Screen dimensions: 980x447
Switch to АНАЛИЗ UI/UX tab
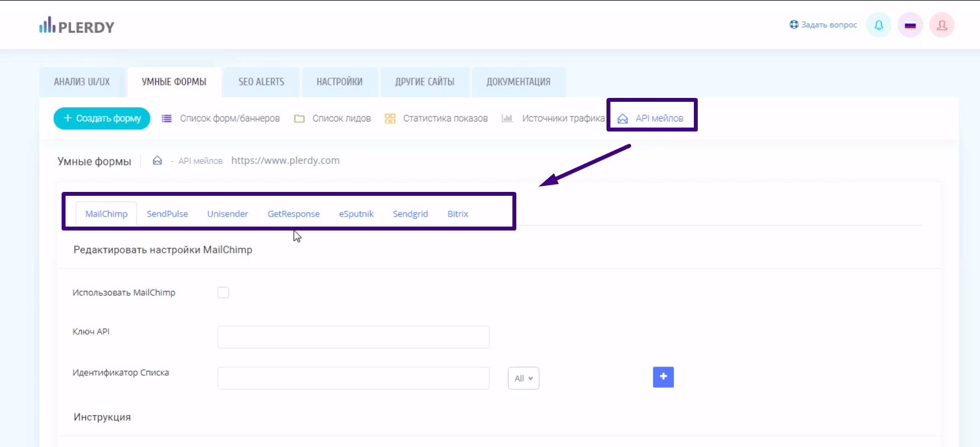coord(82,82)
